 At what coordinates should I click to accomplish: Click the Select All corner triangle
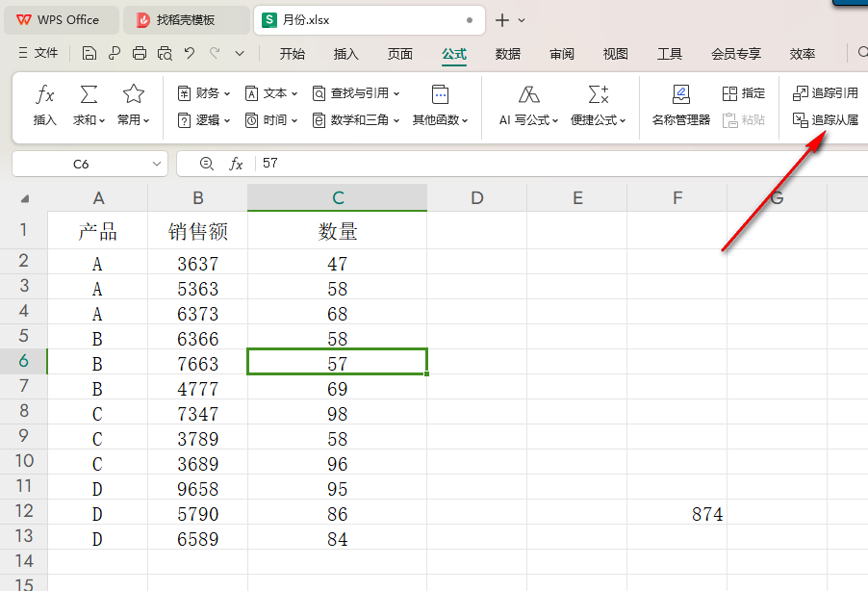(x=24, y=198)
